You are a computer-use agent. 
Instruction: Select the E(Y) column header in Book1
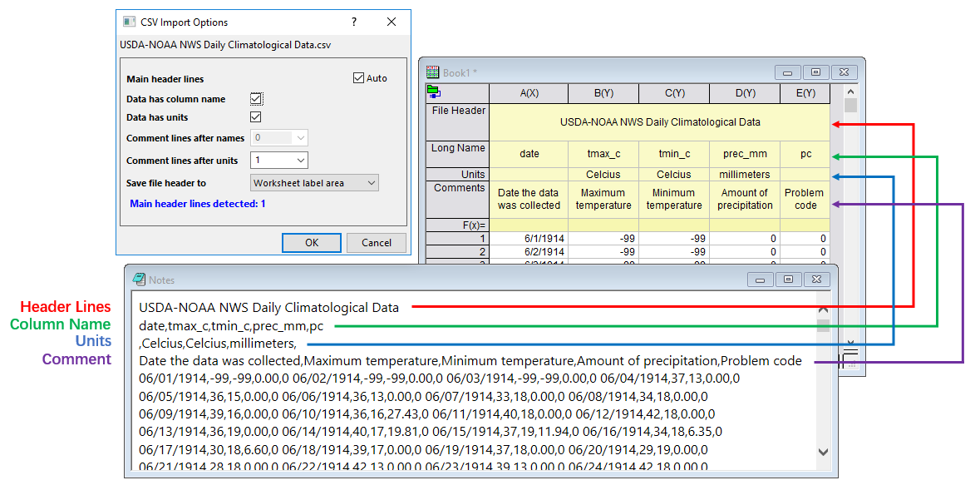pyautogui.click(x=805, y=93)
